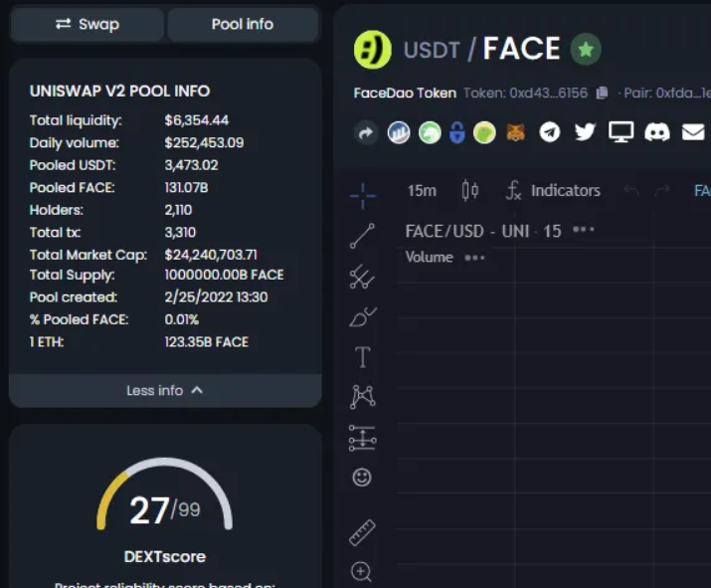Click the FaceDao Token name
Screen dimensions: 711x588
(x=405, y=93)
